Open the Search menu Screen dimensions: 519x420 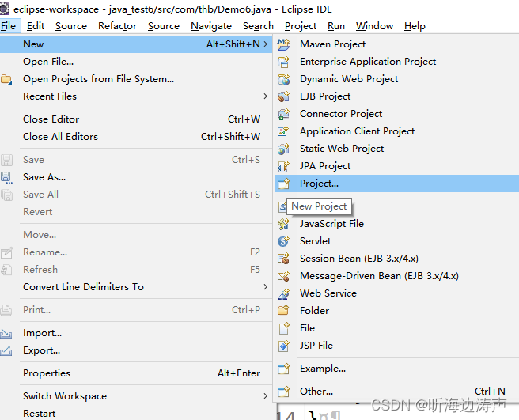point(258,26)
